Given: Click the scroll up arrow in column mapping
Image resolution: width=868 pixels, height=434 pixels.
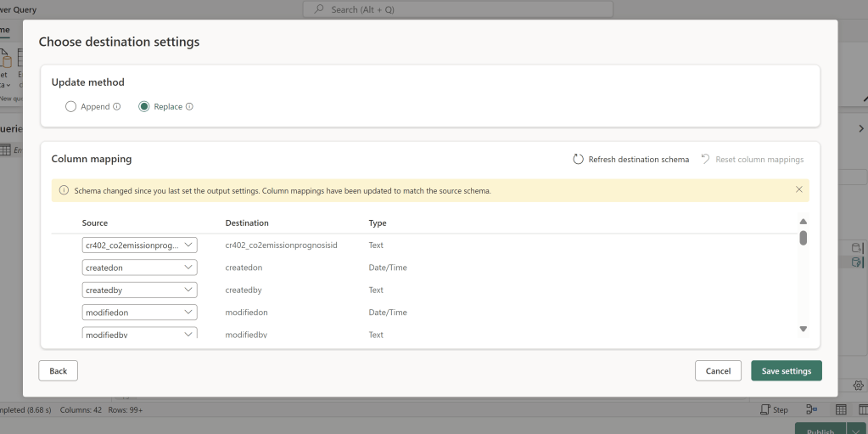Looking at the screenshot, I should point(803,222).
